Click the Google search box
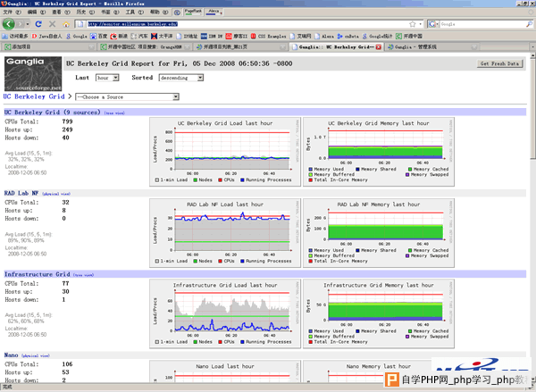 482,24
